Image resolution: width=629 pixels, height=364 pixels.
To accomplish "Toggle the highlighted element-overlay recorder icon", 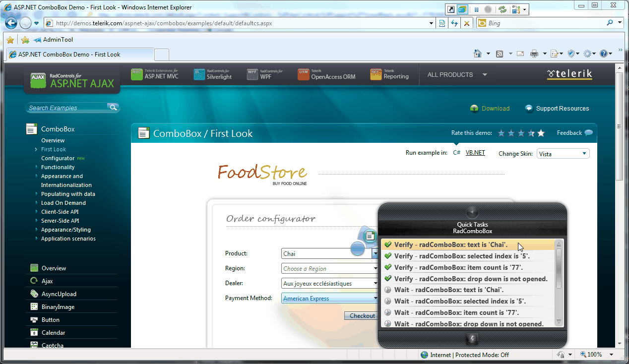I will (462, 9).
